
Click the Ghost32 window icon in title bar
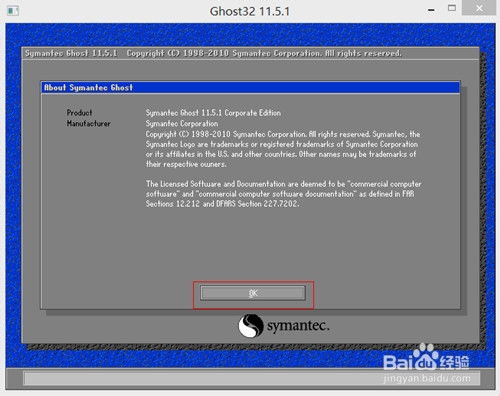[13, 11]
